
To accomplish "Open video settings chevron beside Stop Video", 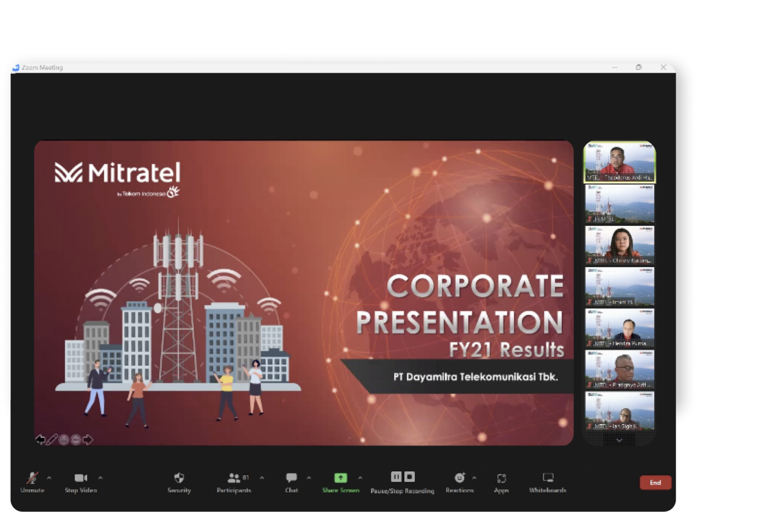I will tap(101, 478).
